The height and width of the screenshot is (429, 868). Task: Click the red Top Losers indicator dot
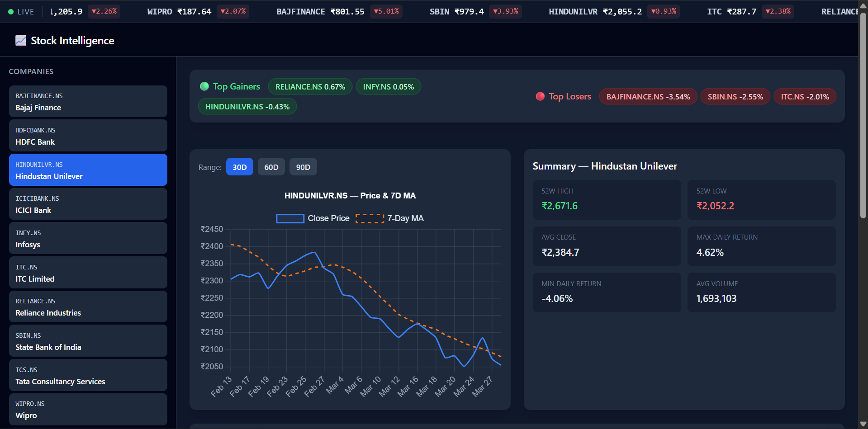point(540,96)
